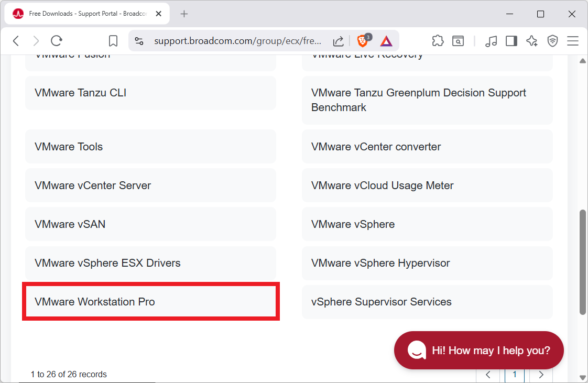
Task: Open Brave Rewards
Action: point(386,41)
